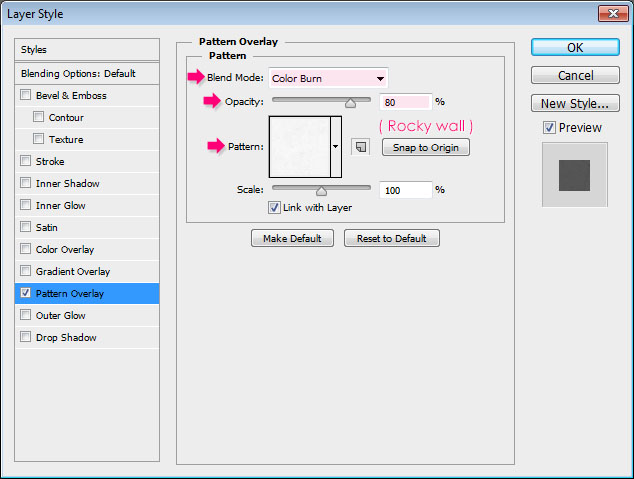Screen dimensions: 634x479
Task: Click the Scale slider handle
Action: 321,191
